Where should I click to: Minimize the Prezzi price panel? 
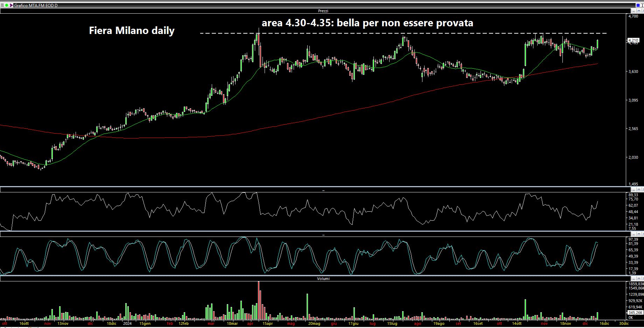[x=633, y=11]
